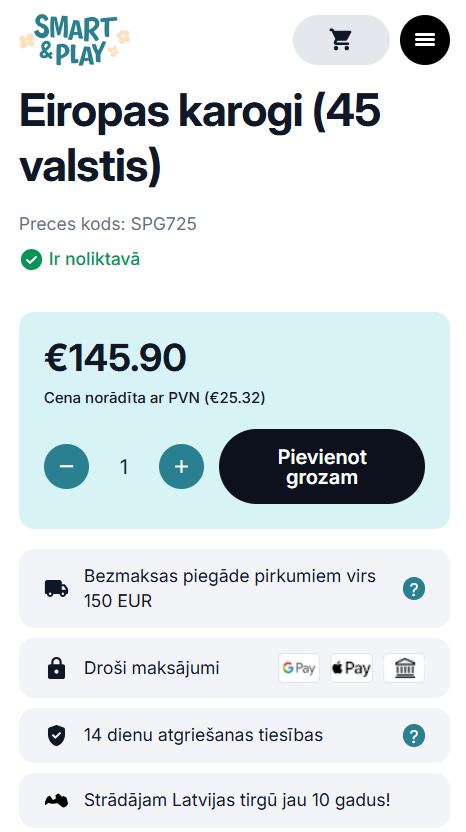Viewport: 466px width, 832px height.
Task: Click the bank payment icon
Action: pyautogui.click(x=404, y=668)
